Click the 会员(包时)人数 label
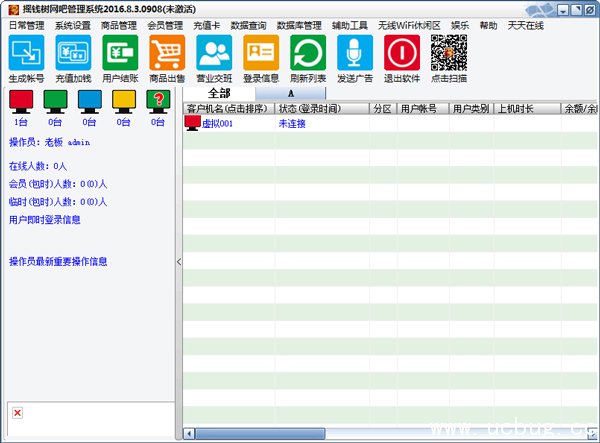 click(x=58, y=184)
